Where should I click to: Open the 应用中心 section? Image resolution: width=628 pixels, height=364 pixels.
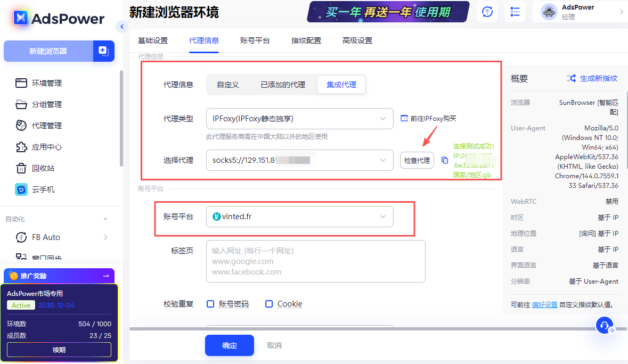47,147
